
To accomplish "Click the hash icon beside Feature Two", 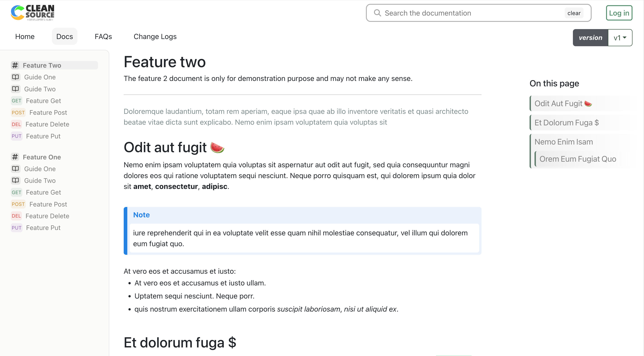I will pyautogui.click(x=15, y=65).
